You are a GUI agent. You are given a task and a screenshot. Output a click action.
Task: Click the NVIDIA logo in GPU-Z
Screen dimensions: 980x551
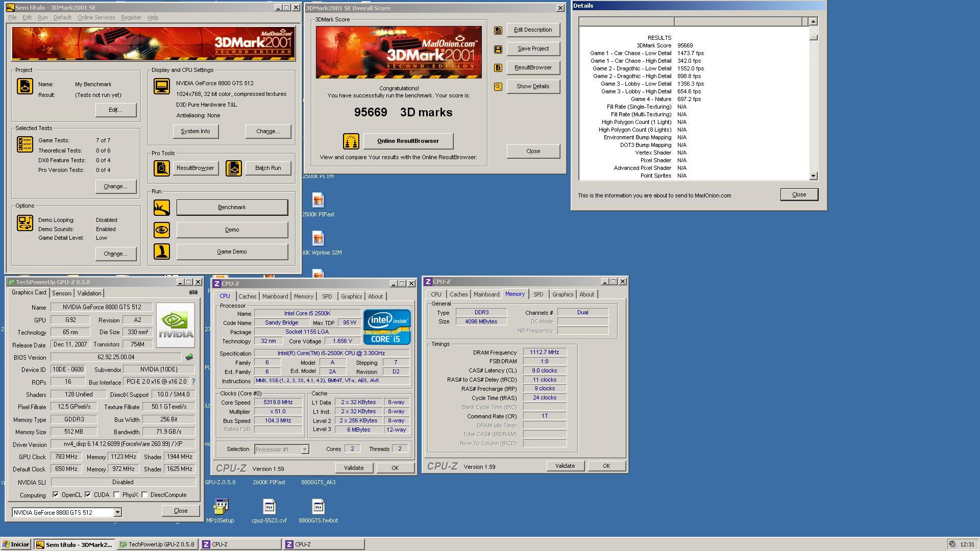[x=176, y=325]
